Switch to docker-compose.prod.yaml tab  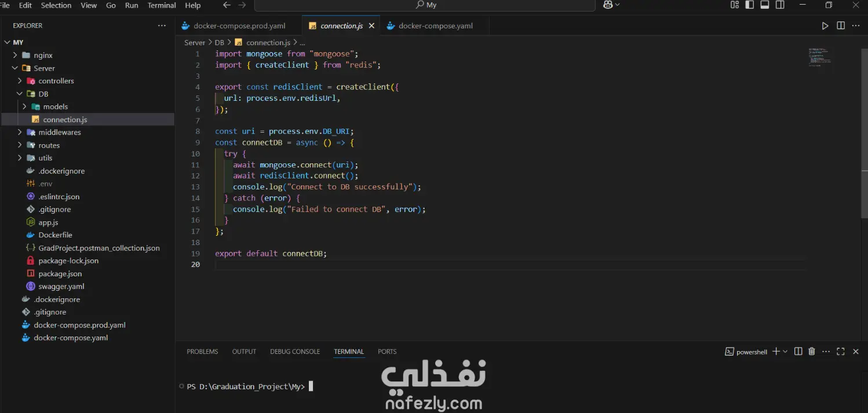239,25
